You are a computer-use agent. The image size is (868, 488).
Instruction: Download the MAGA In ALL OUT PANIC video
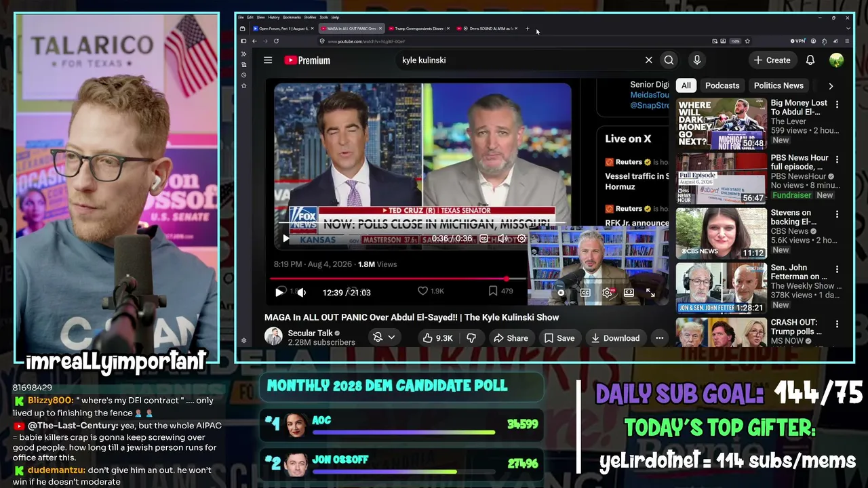coord(615,338)
